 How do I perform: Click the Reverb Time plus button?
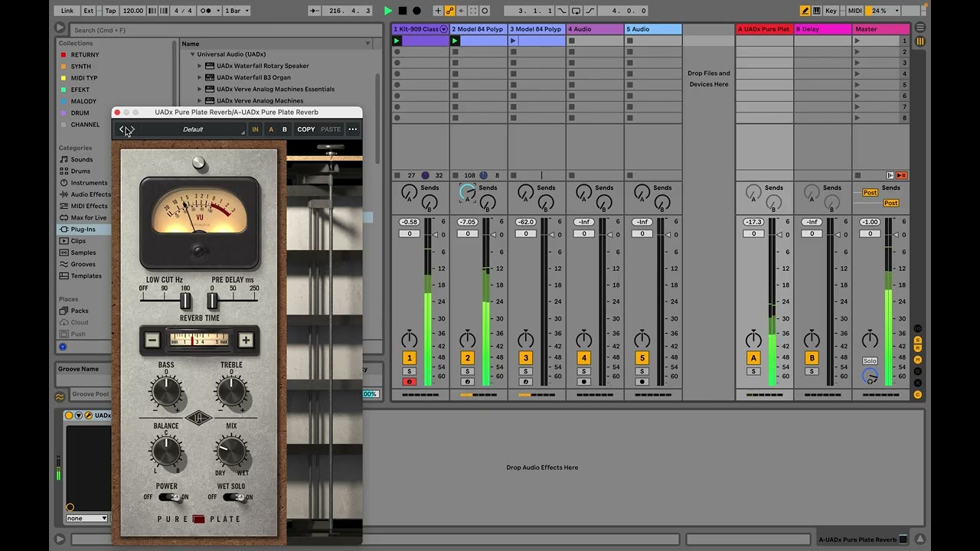(x=246, y=341)
